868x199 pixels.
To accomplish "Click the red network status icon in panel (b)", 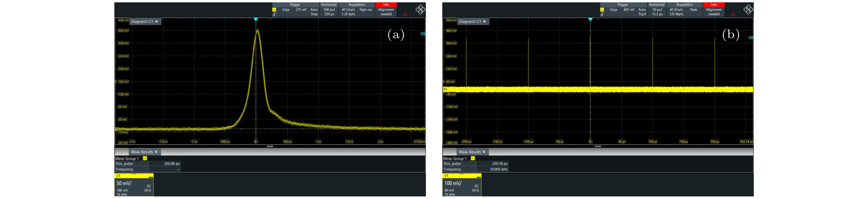I will [x=733, y=14].
